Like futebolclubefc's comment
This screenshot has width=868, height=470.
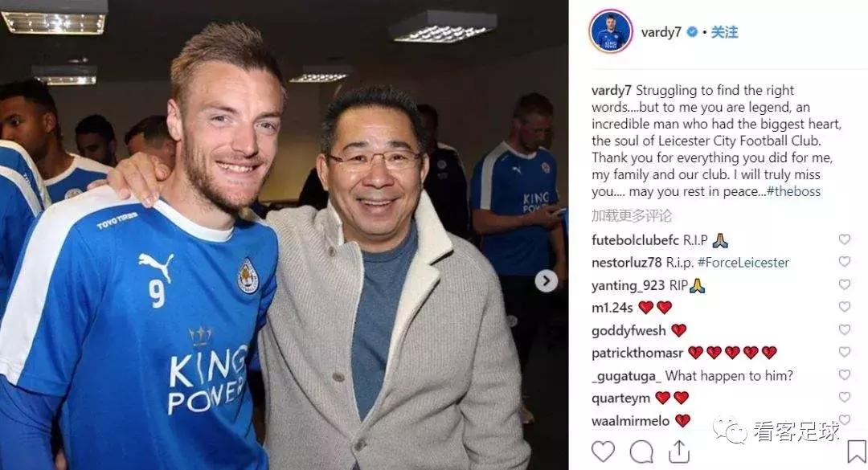coord(844,239)
